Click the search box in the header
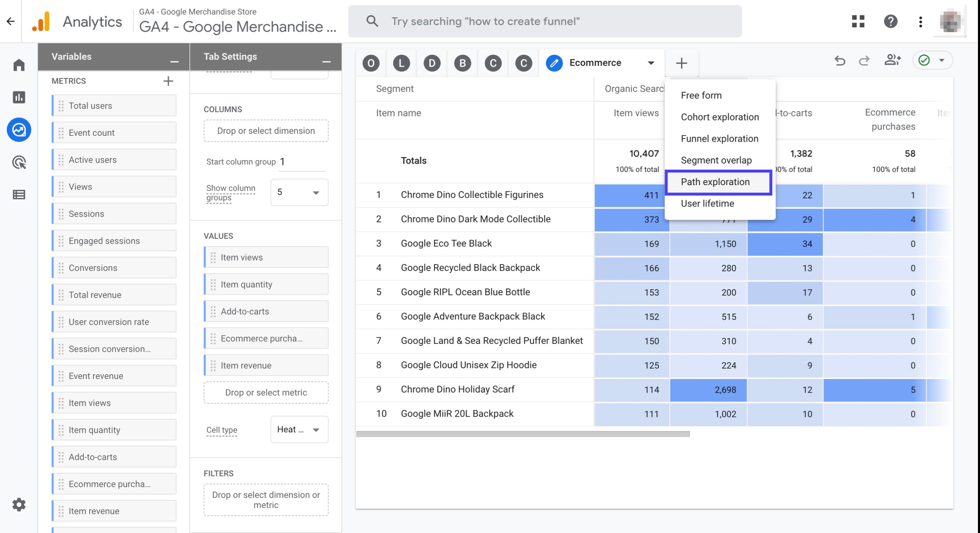This screenshot has width=980, height=533. 545,21
